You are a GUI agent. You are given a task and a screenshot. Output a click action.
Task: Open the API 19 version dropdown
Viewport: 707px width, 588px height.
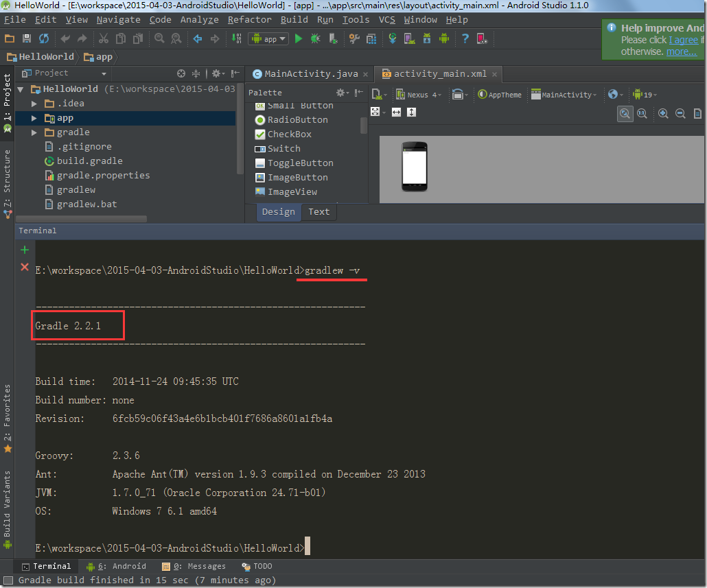tap(645, 95)
